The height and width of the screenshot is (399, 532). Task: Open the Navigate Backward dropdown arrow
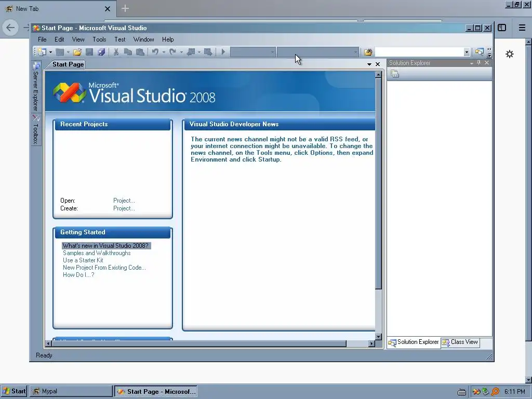click(x=199, y=52)
